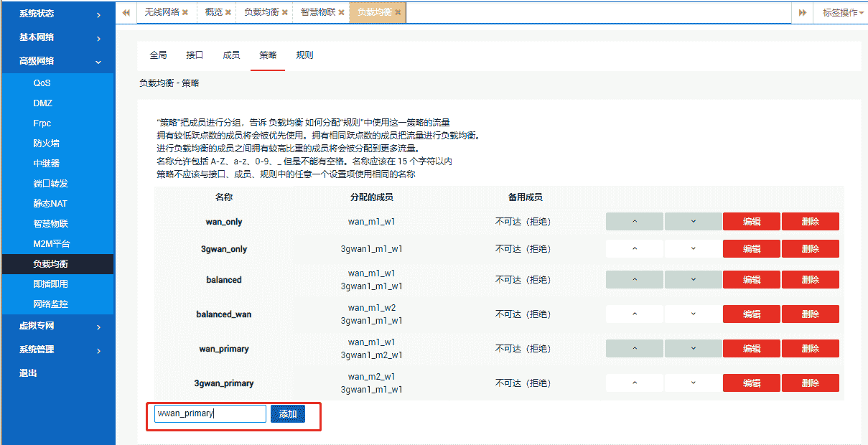Close the 概览 tab
The height and width of the screenshot is (445, 868).
coord(228,12)
